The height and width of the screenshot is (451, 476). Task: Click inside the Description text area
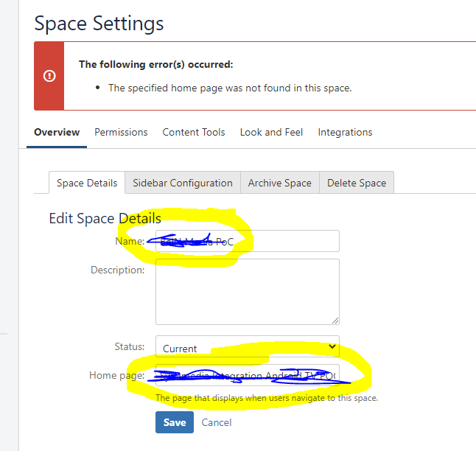248,292
